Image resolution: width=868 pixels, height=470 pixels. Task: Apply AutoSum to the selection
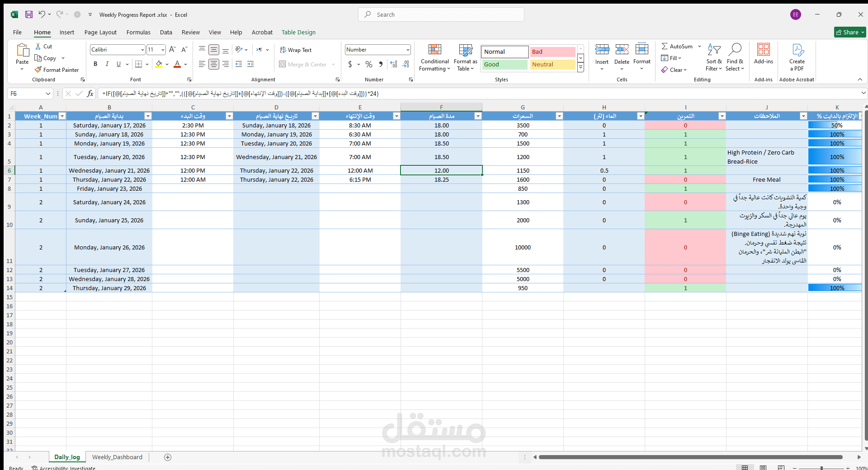[x=678, y=46]
